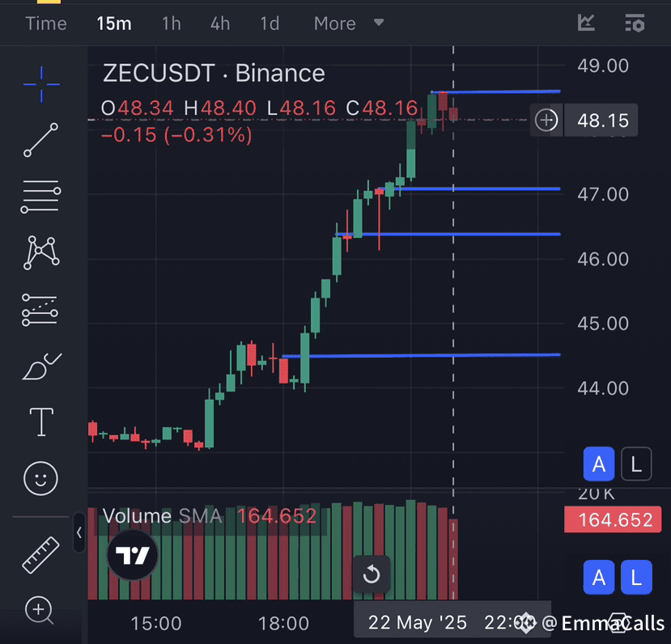The image size is (671, 644).
Task: Open the forecasting and measurement tools
Action: click(40, 310)
